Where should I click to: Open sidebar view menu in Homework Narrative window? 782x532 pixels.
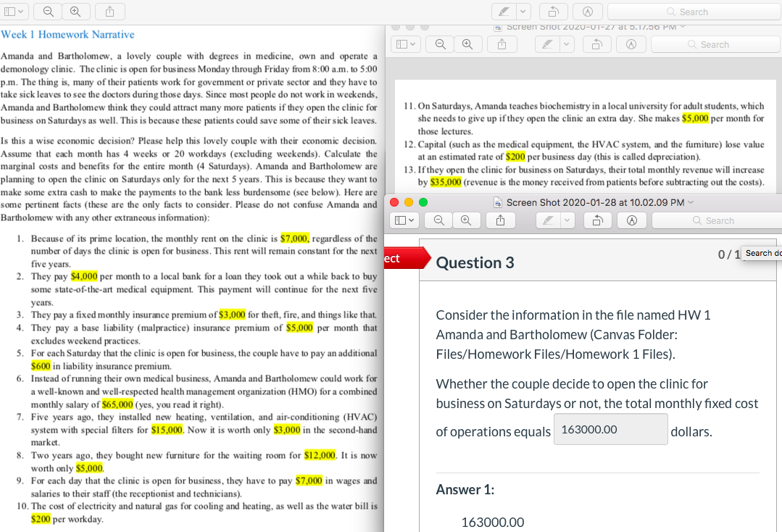(14, 12)
